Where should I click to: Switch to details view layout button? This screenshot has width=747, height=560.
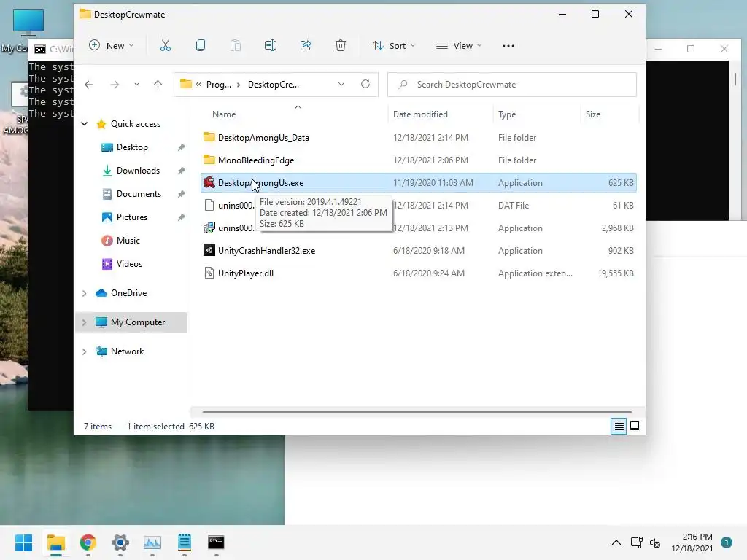point(619,426)
